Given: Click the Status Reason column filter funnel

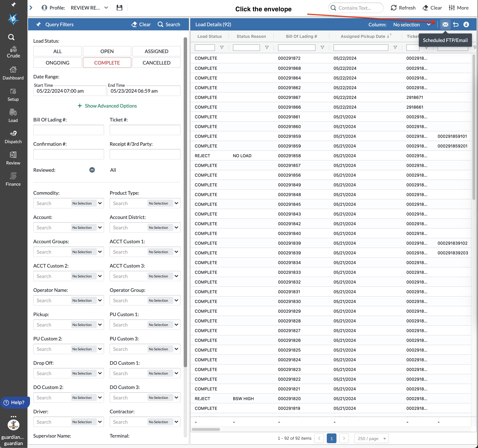Looking at the screenshot, I should pos(267,47).
